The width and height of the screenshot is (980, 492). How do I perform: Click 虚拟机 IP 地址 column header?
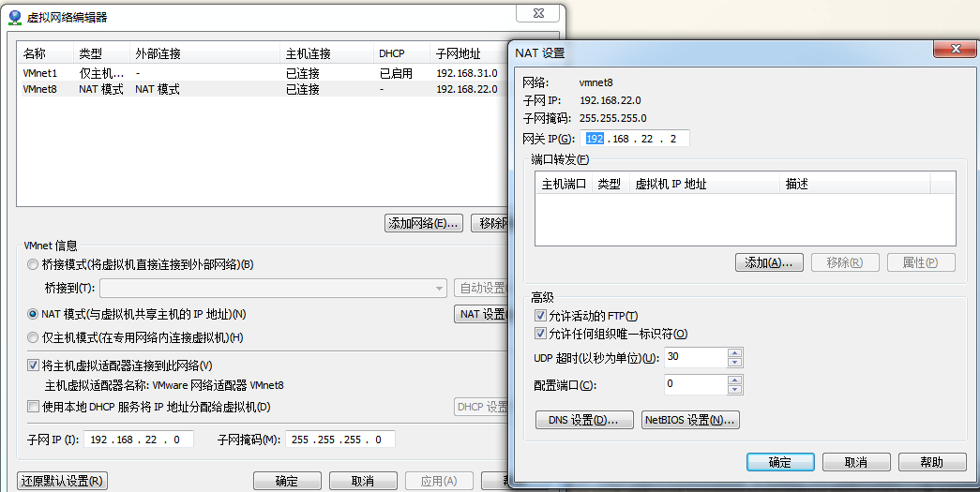tap(704, 185)
